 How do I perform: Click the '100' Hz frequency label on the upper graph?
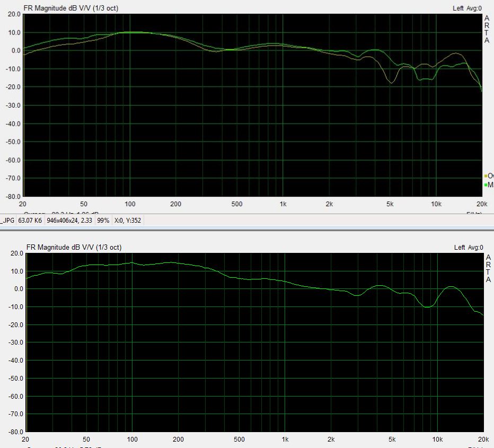pos(130,204)
